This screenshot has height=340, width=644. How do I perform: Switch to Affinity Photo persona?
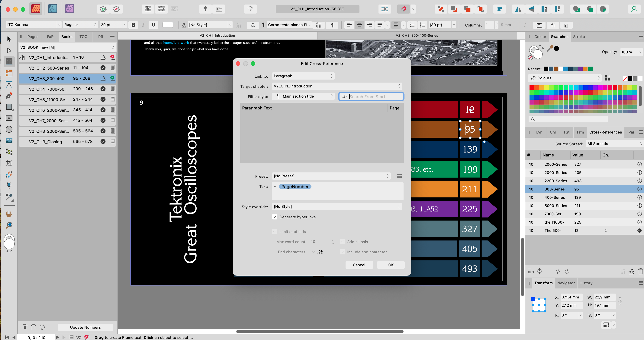pyautogui.click(x=69, y=9)
